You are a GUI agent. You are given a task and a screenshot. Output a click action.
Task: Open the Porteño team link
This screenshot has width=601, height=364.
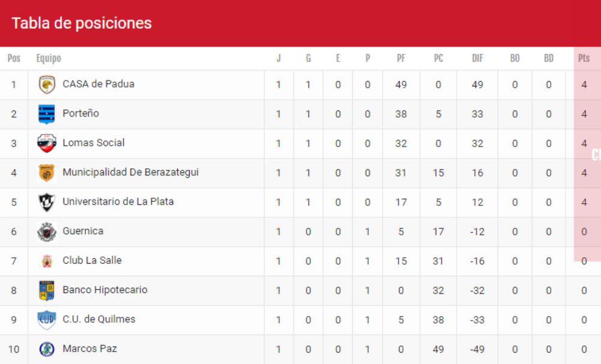[81, 114]
